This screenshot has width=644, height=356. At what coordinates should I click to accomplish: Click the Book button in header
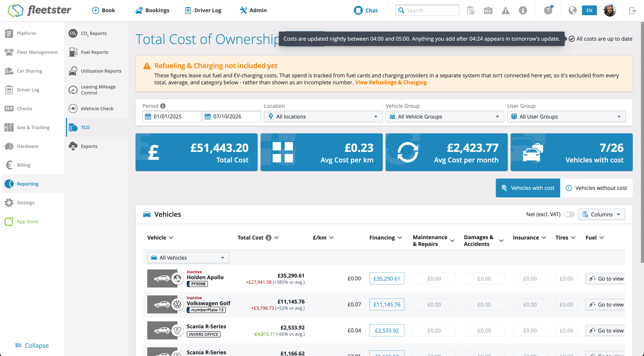point(103,11)
